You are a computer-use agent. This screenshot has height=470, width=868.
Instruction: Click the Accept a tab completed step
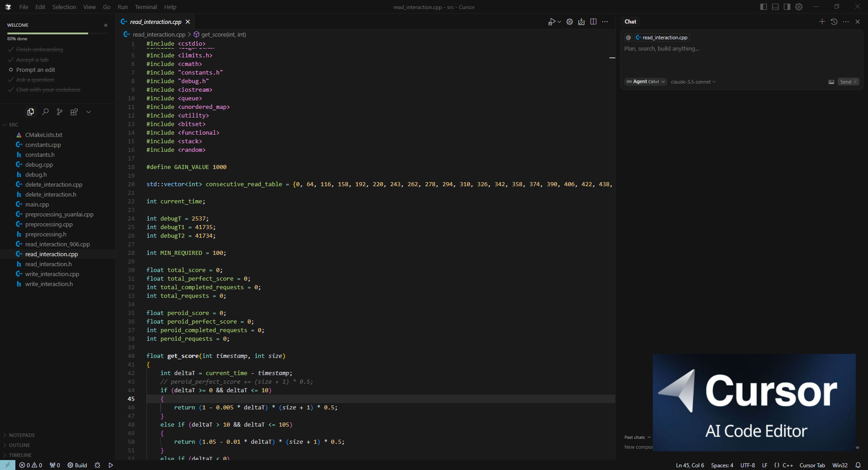[x=28, y=60]
